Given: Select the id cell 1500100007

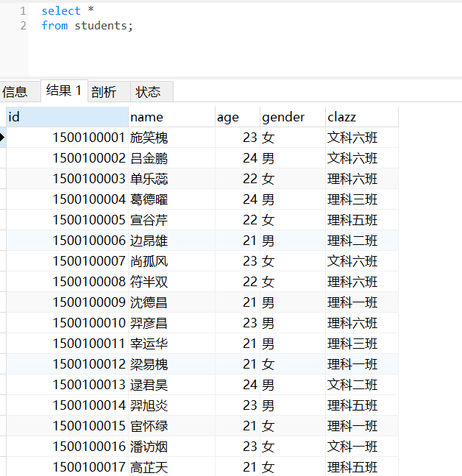Looking at the screenshot, I should [67, 261].
